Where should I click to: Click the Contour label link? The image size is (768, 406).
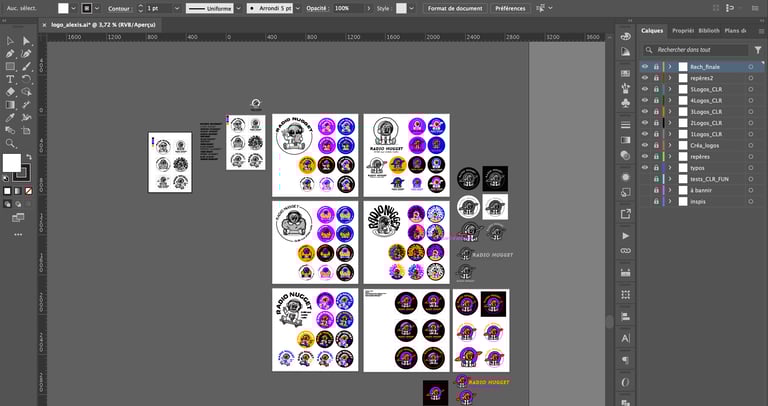click(x=119, y=9)
